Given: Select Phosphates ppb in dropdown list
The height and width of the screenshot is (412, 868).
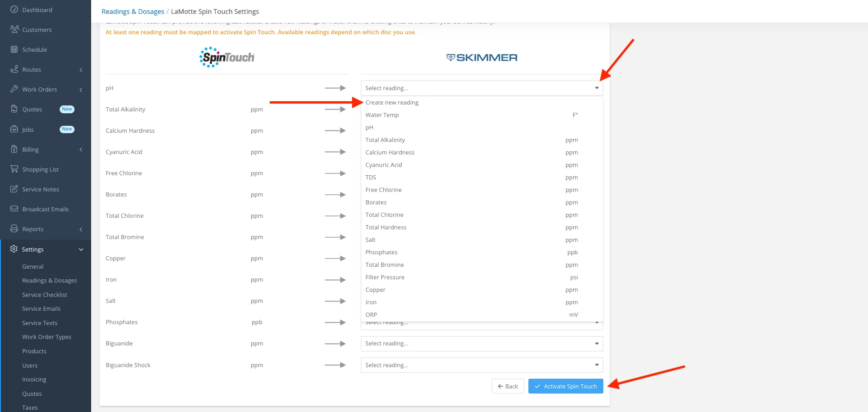Looking at the screenshot, I should (482, 252).
